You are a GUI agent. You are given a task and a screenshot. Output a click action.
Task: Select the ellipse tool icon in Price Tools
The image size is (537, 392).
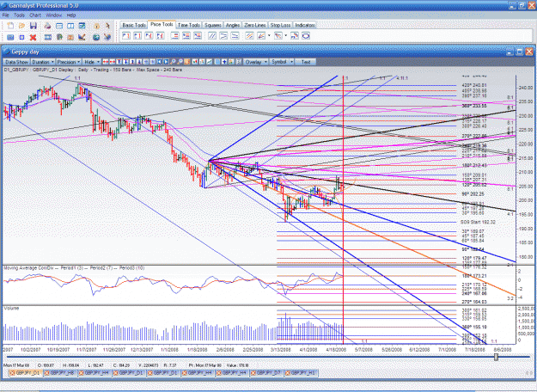[306, 35]
